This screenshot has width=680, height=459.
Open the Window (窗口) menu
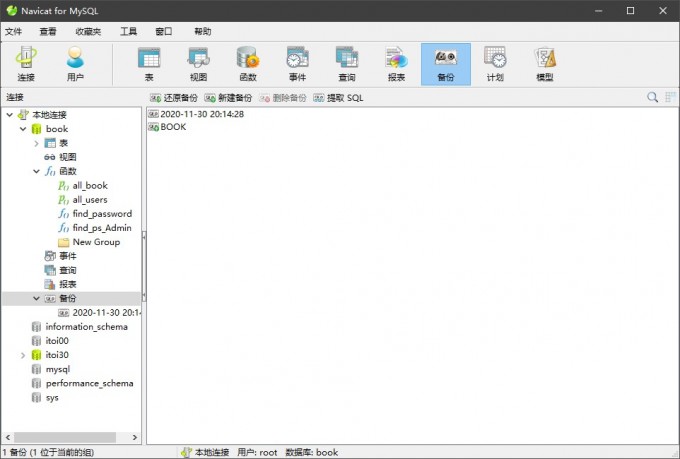pyautogui.click(x=163, y=32)
